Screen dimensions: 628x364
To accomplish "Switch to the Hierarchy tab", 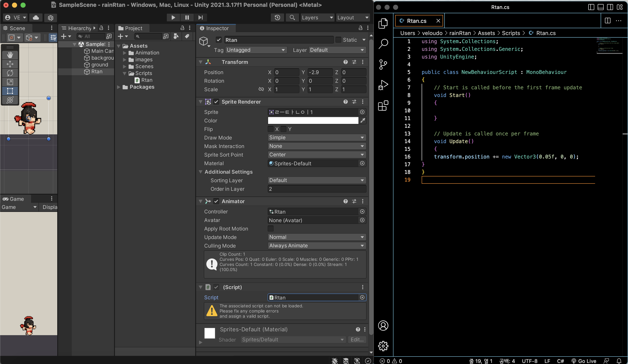I will (x=76, y=28).
